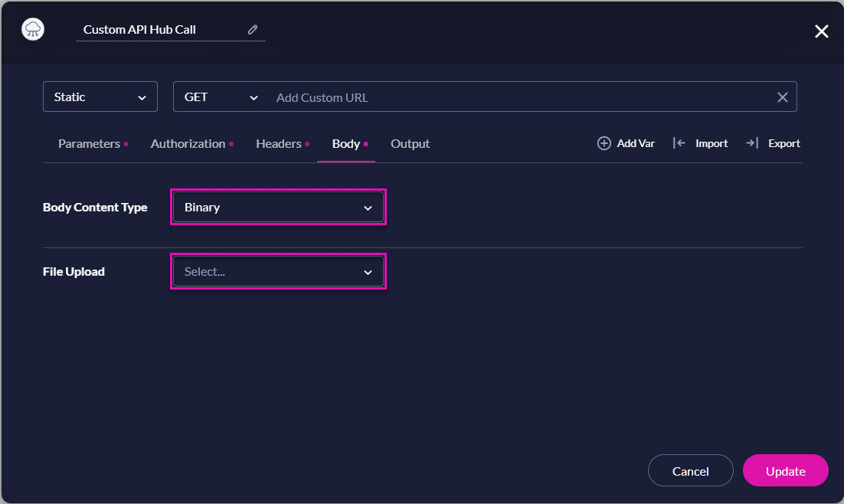Open the Authorization tab
Viewport: 844px width, 504px height.
[x=188, y=144]
